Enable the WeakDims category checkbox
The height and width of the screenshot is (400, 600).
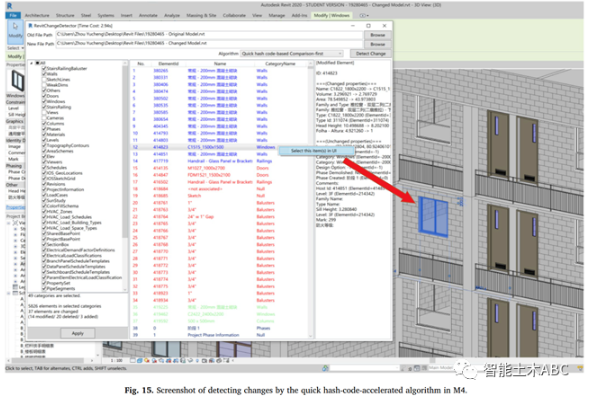point(44,85)
